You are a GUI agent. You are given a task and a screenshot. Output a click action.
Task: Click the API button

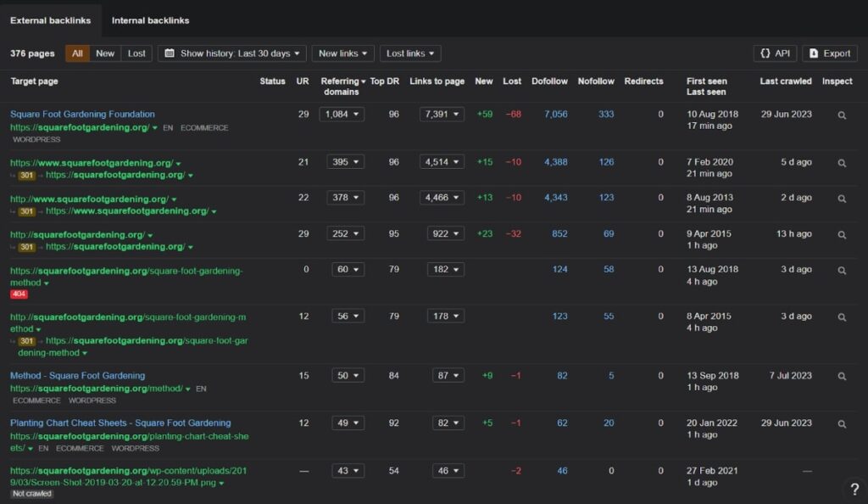point(775,53)
